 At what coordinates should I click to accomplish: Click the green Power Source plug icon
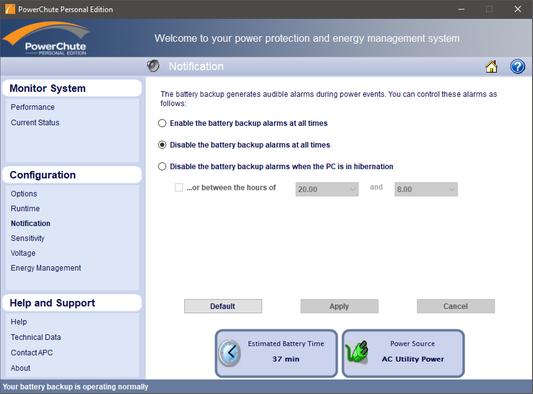tap(357, 352)
